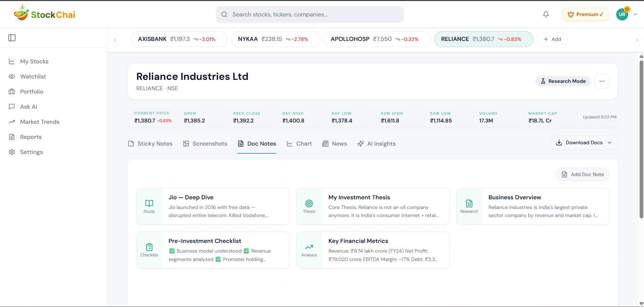Open Market Trends in the sidebar
644x307 pixels.
pos(39,121)
